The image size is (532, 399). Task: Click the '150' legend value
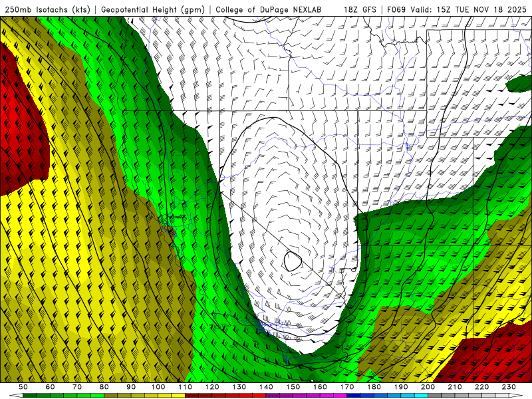coord(293,387)
